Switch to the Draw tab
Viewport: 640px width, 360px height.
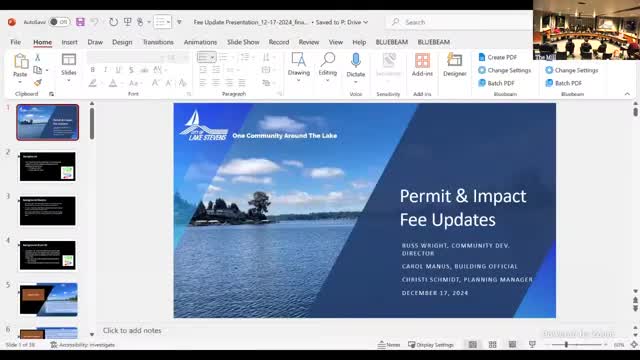[x=95, y=42]
